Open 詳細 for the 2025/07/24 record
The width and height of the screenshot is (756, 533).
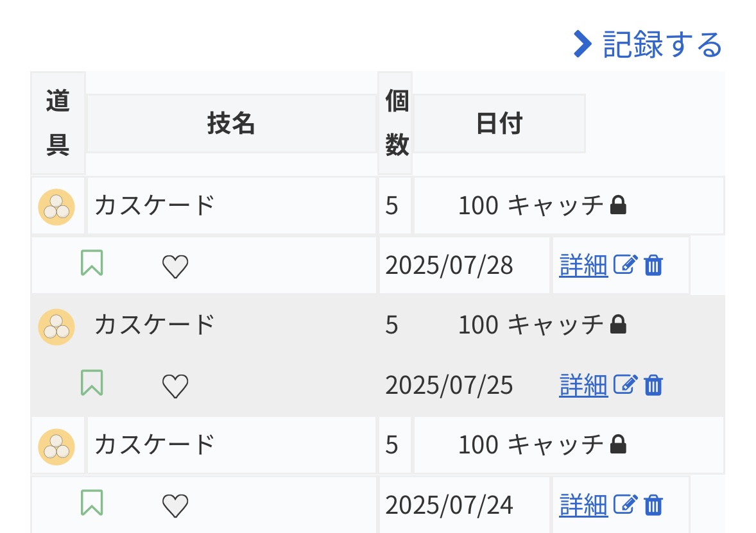(583, 505)
